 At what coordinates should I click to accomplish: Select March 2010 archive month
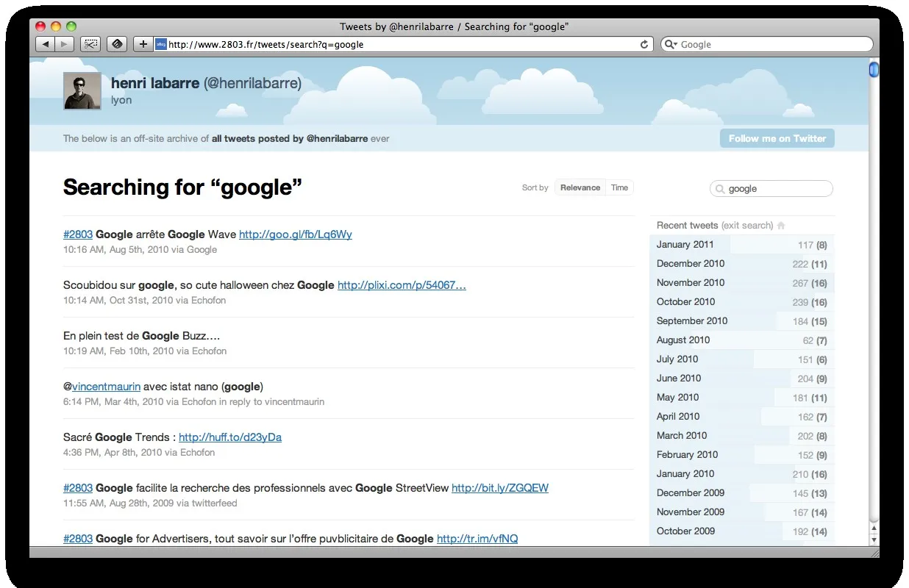[742, 436]
